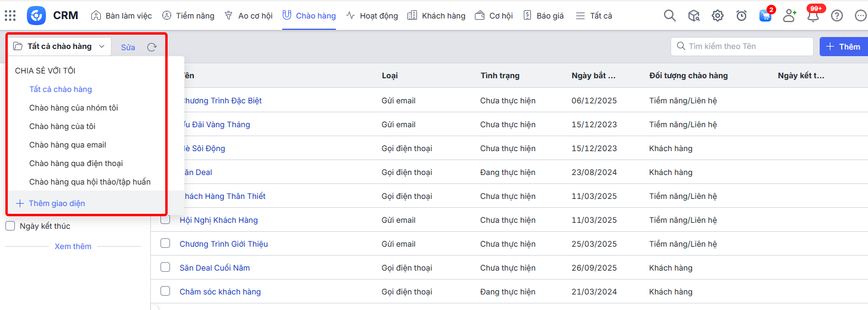868x310 pixels.
Task: Open the shopping cart icon with badge
Action: click(765, 16)
